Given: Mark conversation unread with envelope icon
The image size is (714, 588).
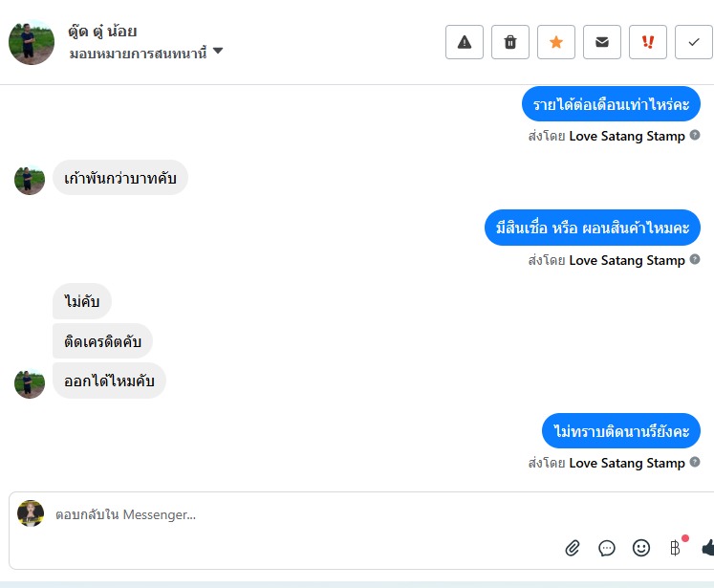Looking at the screenshot, I should pyautogui.click(x=602, y=42).
